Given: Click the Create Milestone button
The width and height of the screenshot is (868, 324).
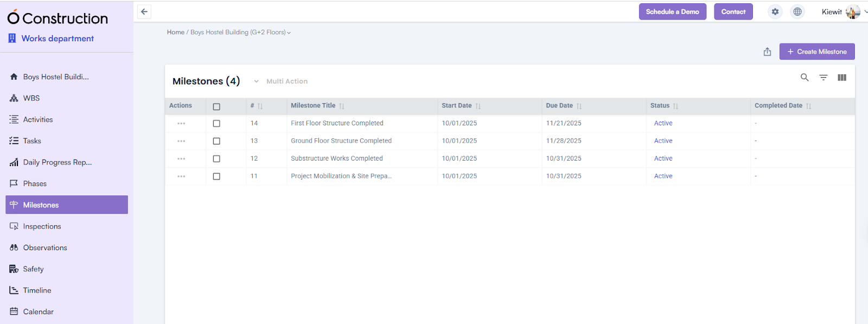Looking at the screenshot, I should pos(816,52).
